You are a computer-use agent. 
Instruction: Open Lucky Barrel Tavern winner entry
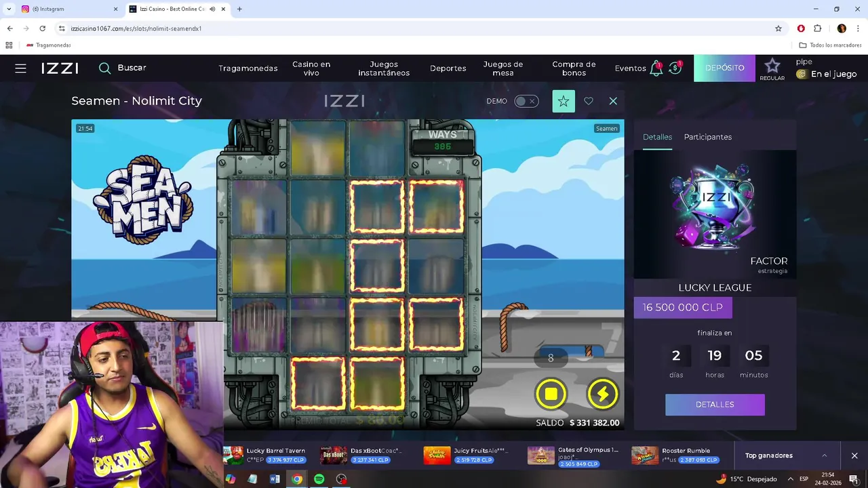[x=266, y=455]
